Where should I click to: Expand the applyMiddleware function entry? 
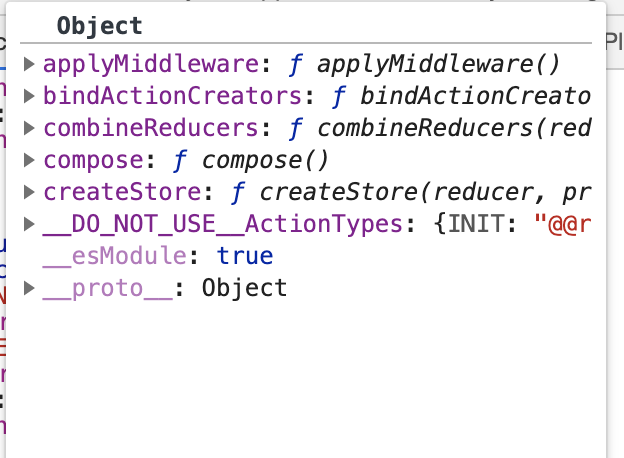pos(29,64)
